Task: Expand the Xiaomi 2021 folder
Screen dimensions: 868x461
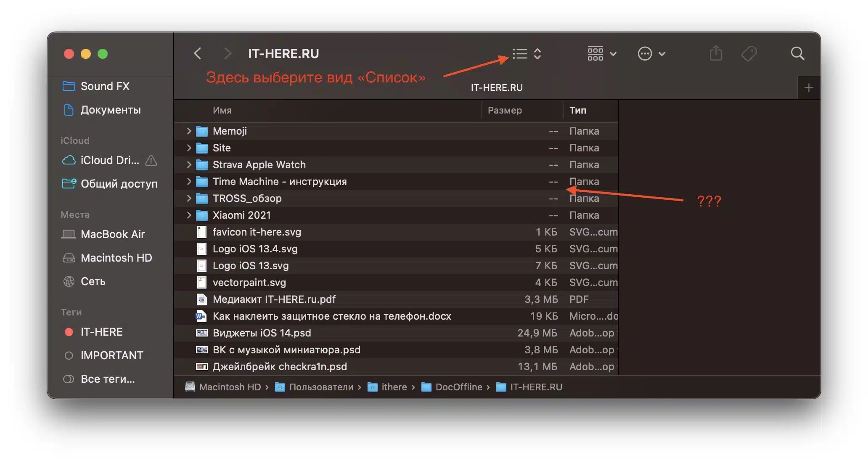Action: click(188, 215)
